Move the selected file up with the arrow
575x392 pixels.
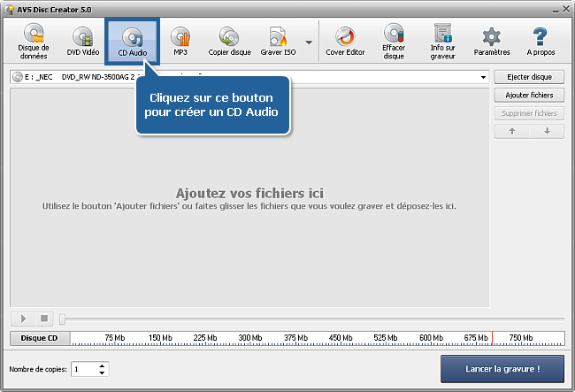[512, 131]
